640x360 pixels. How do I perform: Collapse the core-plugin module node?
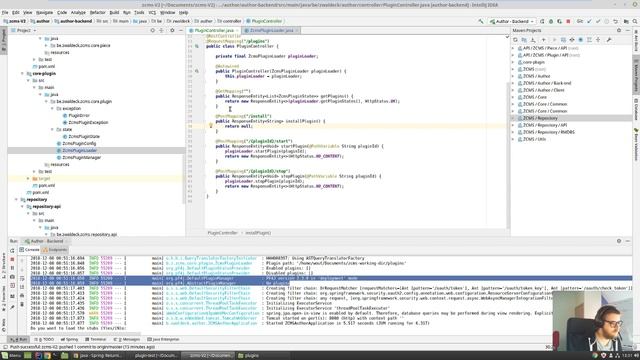point(22,74)
